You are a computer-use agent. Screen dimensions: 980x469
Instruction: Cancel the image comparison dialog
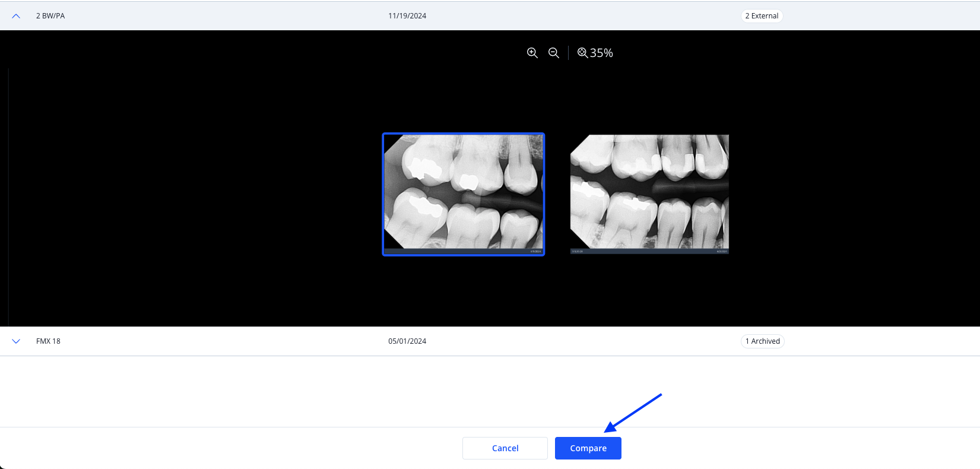505,448
